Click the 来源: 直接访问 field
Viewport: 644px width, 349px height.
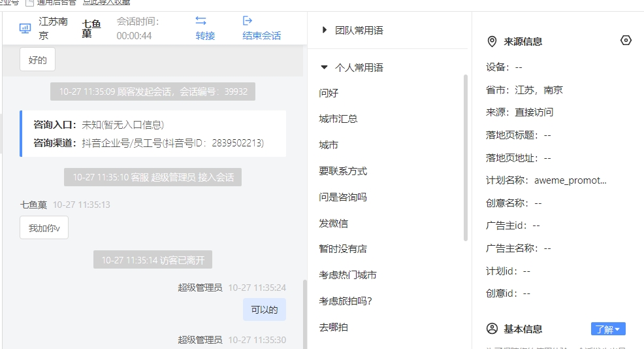[519, 112]
